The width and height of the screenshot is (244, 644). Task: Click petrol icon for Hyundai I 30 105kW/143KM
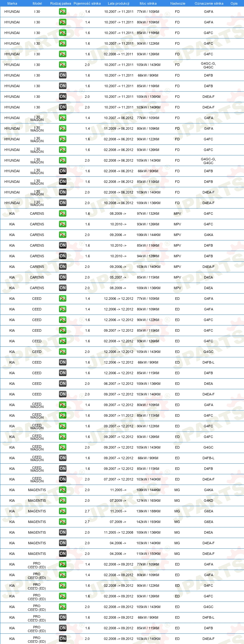pos(62,65)
